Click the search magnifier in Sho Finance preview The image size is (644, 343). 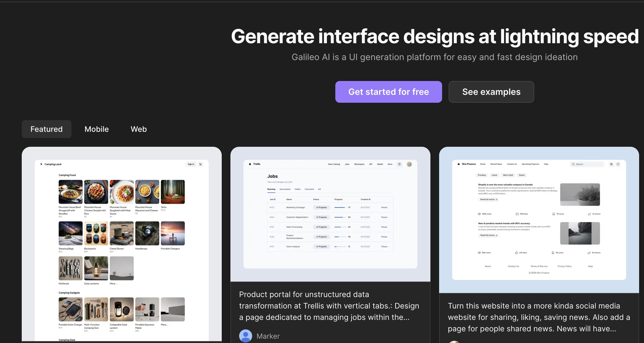573,164
